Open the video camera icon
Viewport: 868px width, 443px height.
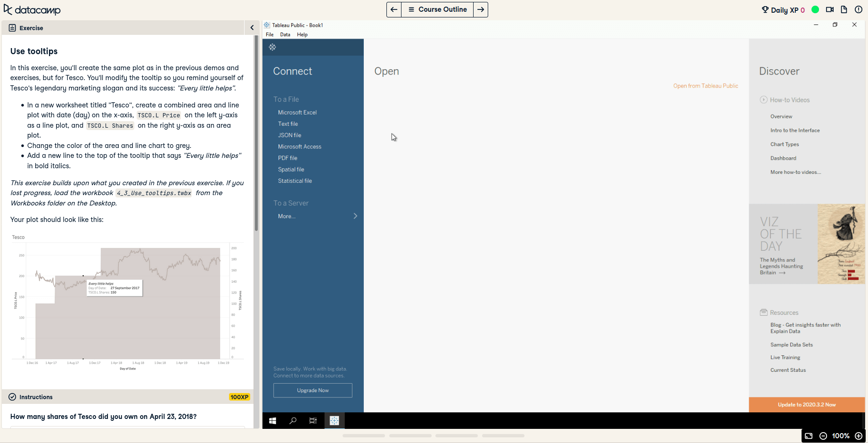pos(830,9)
